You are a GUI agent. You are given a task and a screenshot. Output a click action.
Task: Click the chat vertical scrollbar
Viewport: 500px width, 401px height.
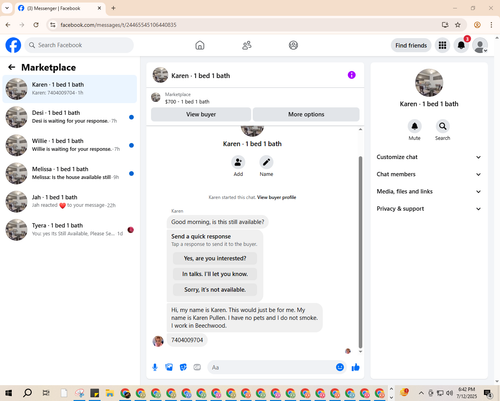(x=360, y=252)
